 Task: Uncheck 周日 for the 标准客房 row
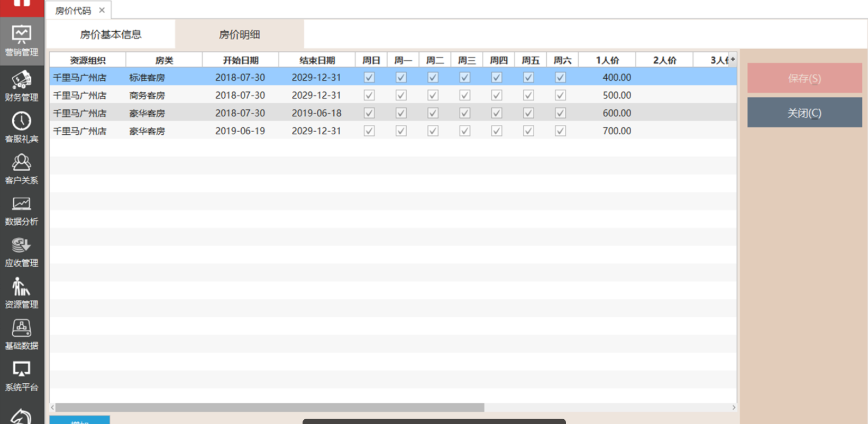[x=369, y=77]
